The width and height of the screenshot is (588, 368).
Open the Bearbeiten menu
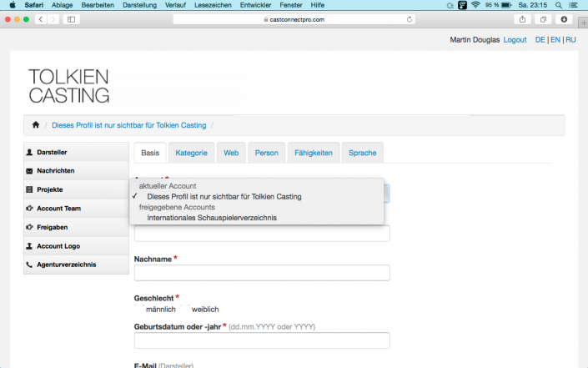(98, 5)
